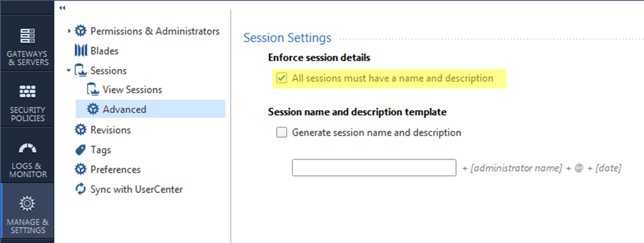Enable Generate session name and description
The height and width of the screenshot is (243, 644).
282,132
